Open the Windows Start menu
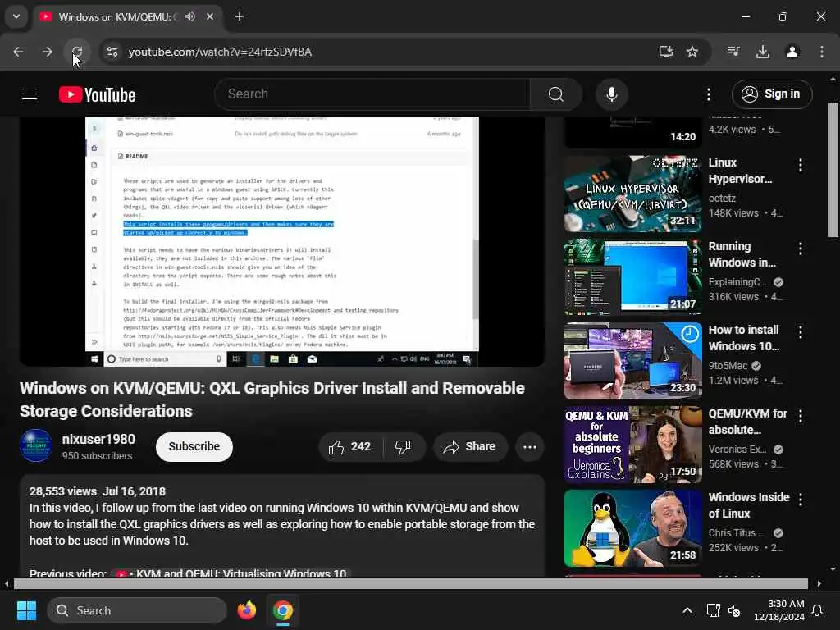Screen dimensions: 840x630 [26, 610]
